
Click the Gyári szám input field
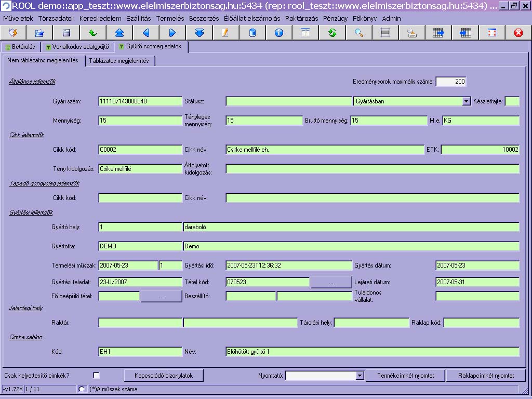point(140,101)
